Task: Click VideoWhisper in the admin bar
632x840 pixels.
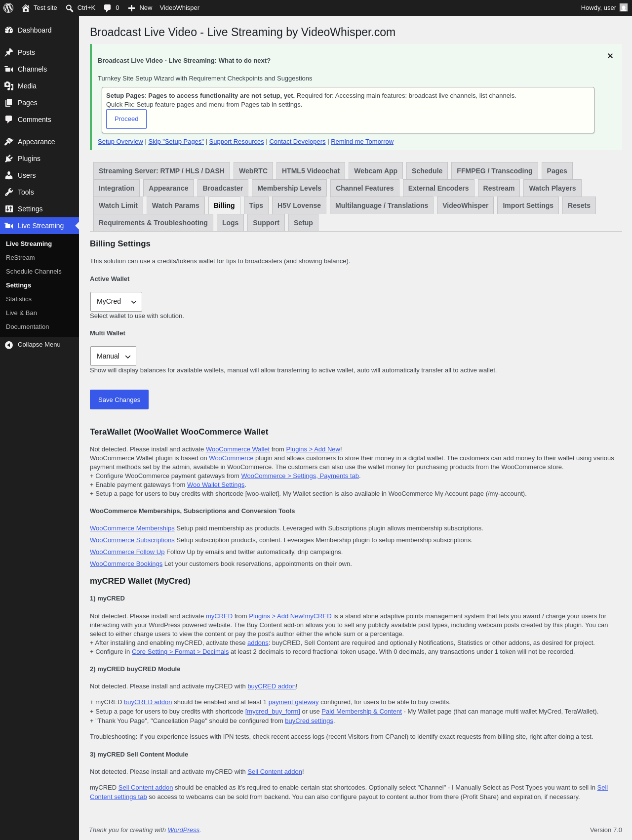Action: [180, 8]
